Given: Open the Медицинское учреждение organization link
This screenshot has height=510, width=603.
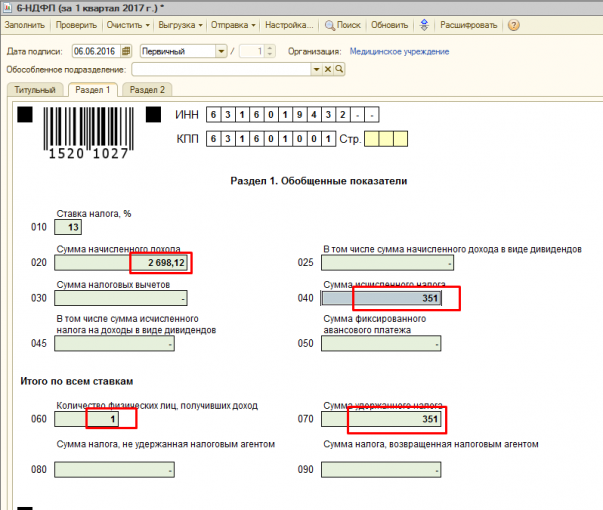Looking at the screenshot, I should tap(398, 51).
